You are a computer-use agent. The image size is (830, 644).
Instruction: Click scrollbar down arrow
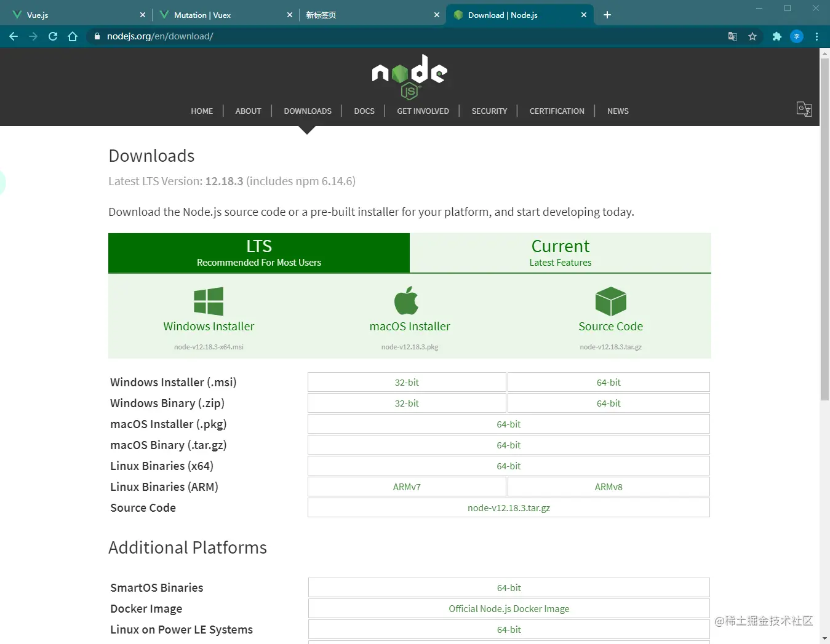click(x=824, y=639)
